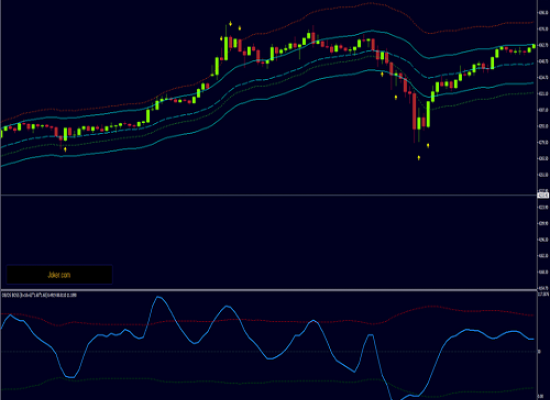This screenshot has height=400, width=550.
Task: Select the yellow arrow right of the peak candles
Action: point(240,28)
